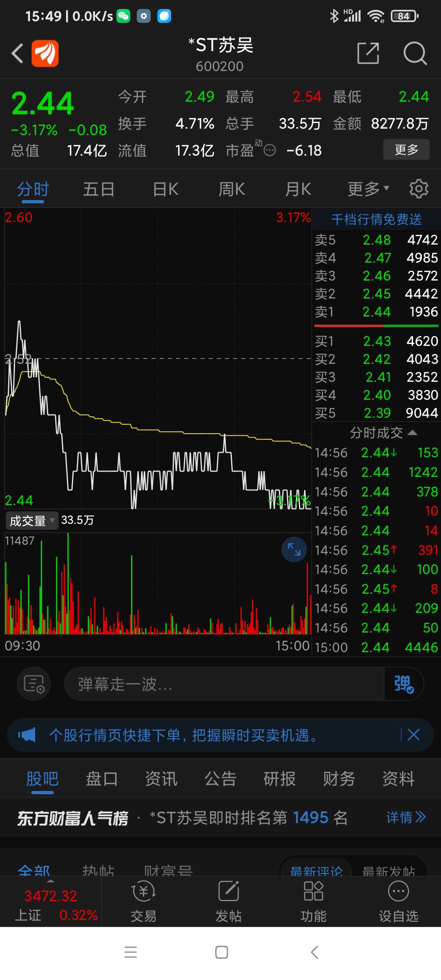The image size is (441, 980).
Task: Tap 卖1 ask row at 2.44
Action: 376,312
